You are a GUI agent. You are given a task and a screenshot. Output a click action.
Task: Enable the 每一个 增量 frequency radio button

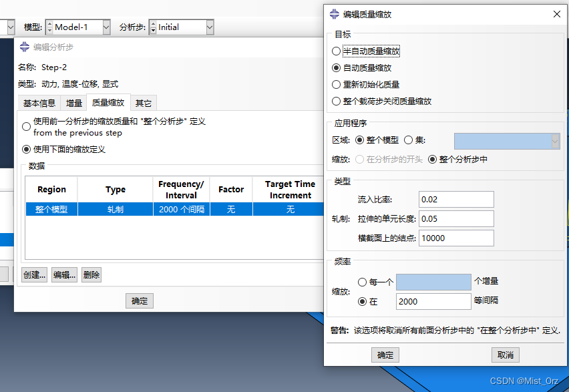pos(363,282)
